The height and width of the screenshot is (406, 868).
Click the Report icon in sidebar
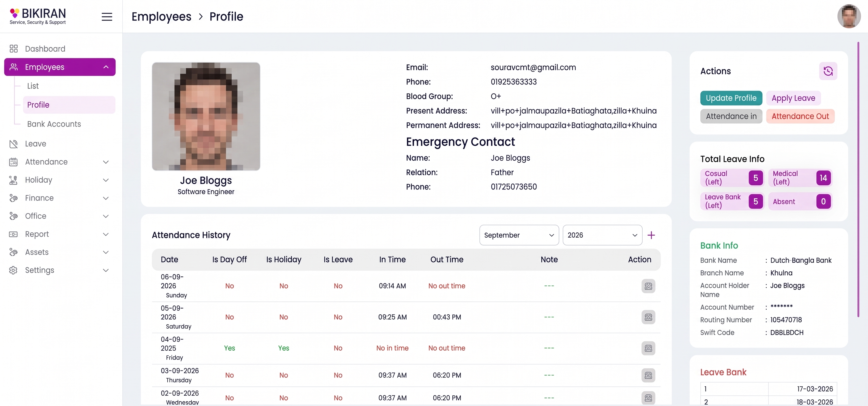pyautogui.click(x=14, y=234)
